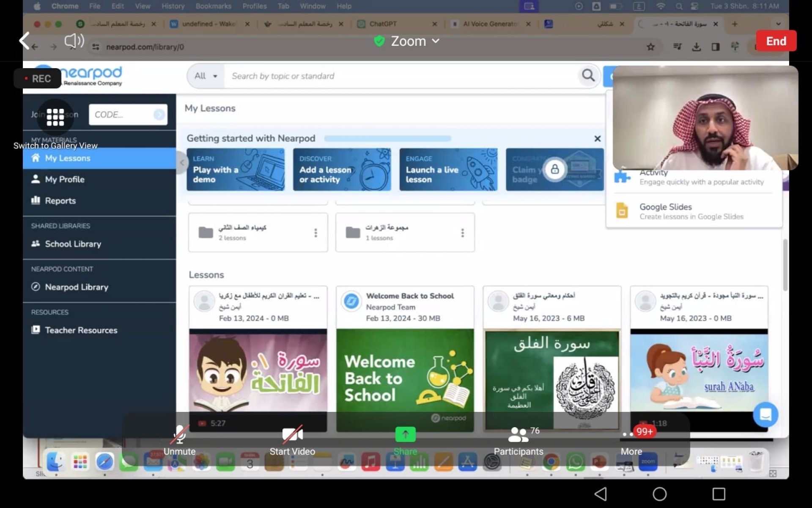This screenshot has width=812, height=508.
Task: Open the Add a lesson or activity card
Action: coord(342,169)
